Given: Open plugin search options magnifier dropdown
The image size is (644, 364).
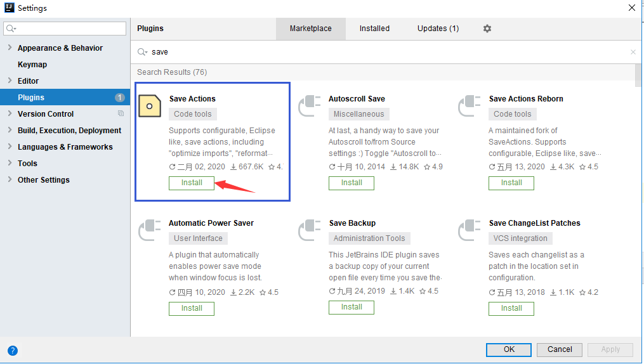Looking at the screenshot, I should (x=142, y=52).
